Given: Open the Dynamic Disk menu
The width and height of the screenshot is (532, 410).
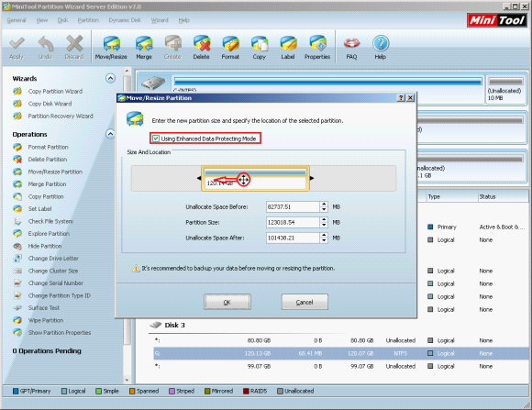Looking at the screenshot, I should (125, 20).
